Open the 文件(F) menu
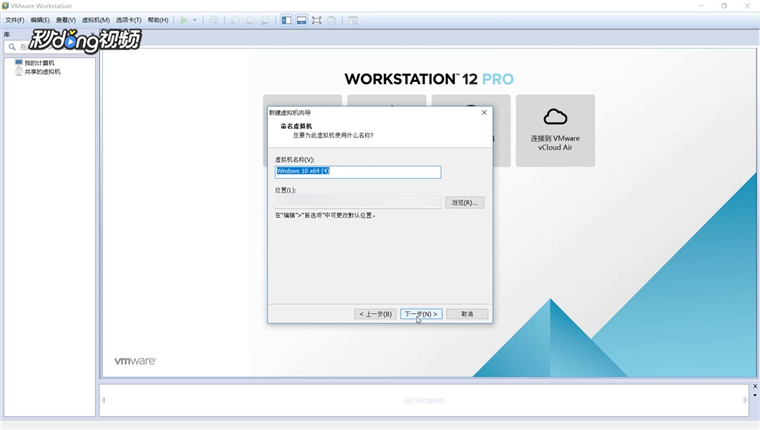 point(15,20)
